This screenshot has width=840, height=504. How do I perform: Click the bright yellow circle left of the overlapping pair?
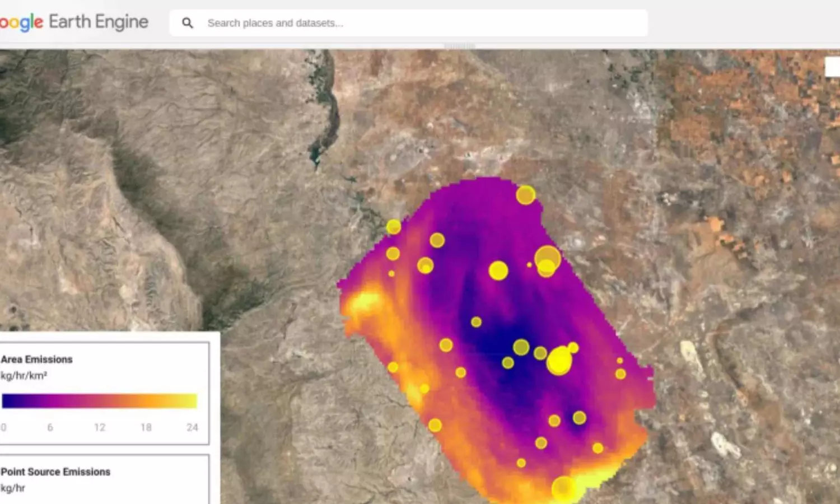(x=498, y=270)
